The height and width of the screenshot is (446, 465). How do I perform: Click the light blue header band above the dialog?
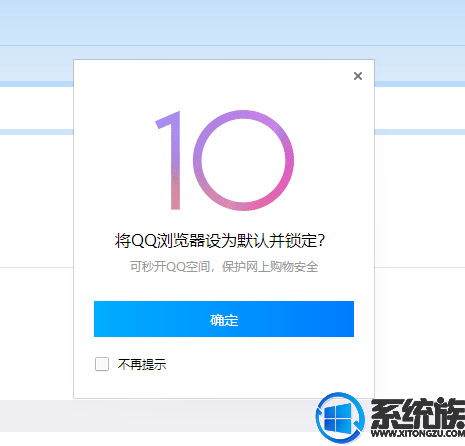[232, 22]
